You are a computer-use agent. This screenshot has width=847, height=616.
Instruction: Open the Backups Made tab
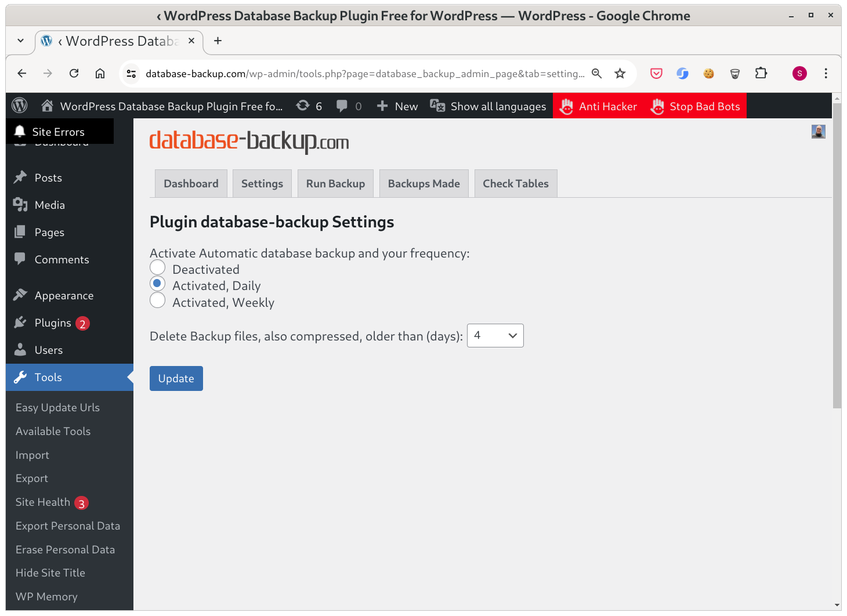(x=424, y=184)
